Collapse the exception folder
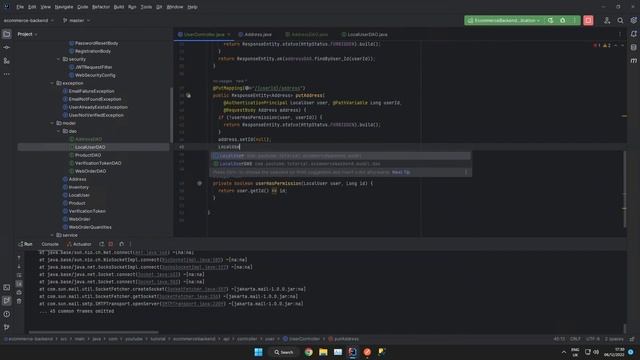640x360 pixels. coord(52,83)
